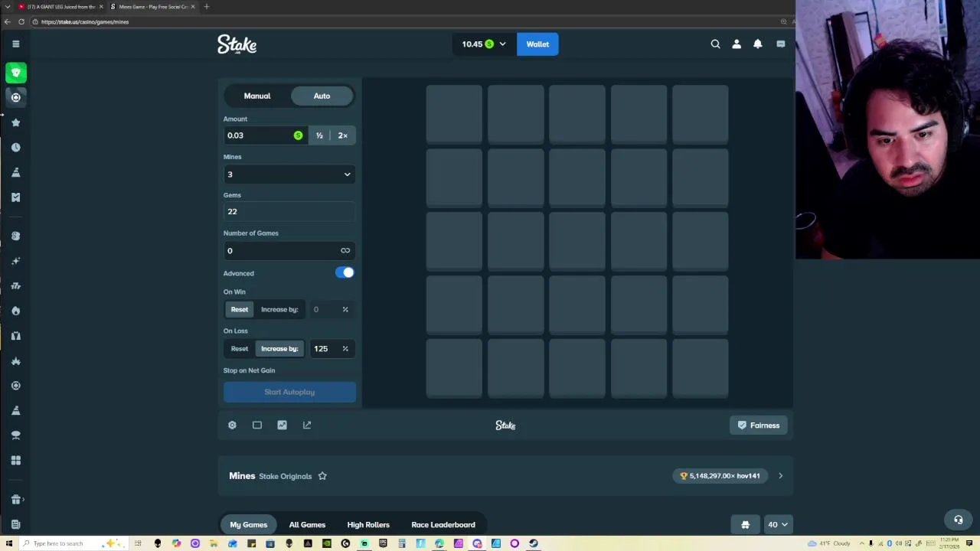Open the blog notes icon at sidebar bottom
This screenshot has width=980, height=551.
15,524
